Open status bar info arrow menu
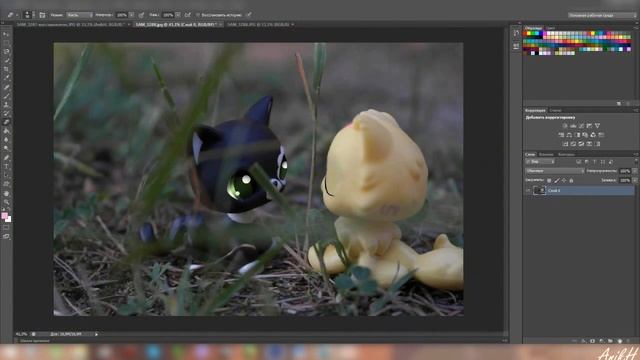Viewport: 640px width, 360px height. [x=96, y=334]
